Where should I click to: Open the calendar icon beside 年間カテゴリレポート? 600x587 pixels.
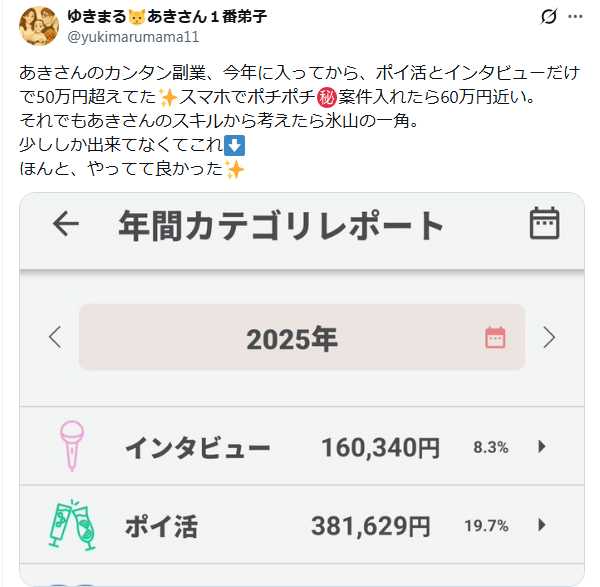544,223
